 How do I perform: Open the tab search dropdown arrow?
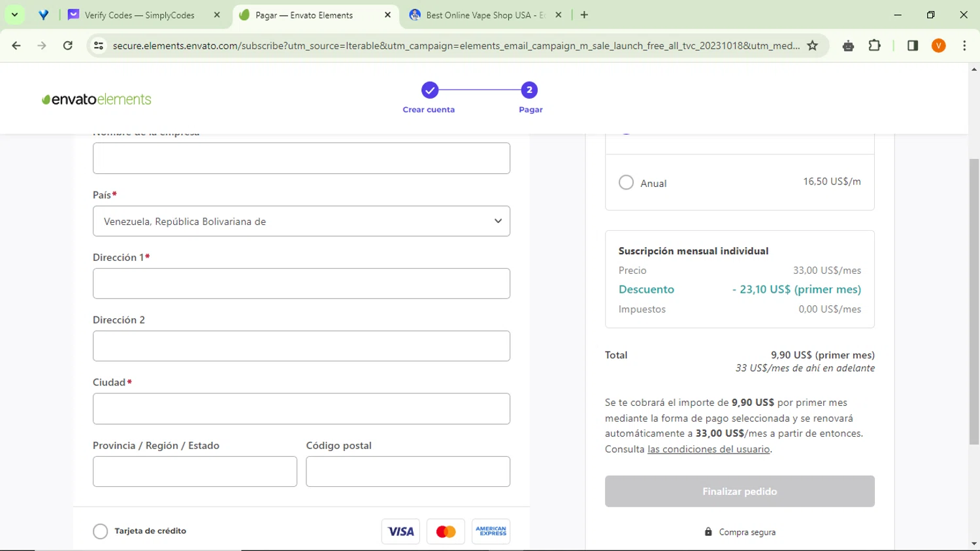(14, 14)
